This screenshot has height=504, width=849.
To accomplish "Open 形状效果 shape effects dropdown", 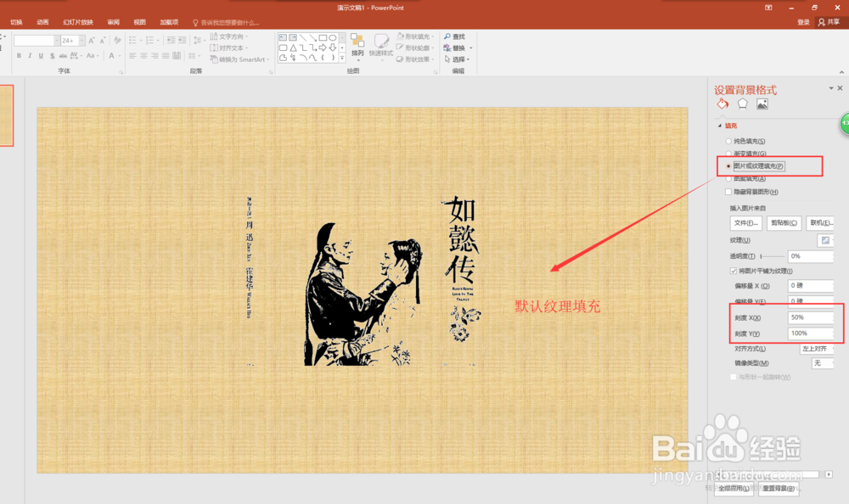I will [x=416, y=59].
